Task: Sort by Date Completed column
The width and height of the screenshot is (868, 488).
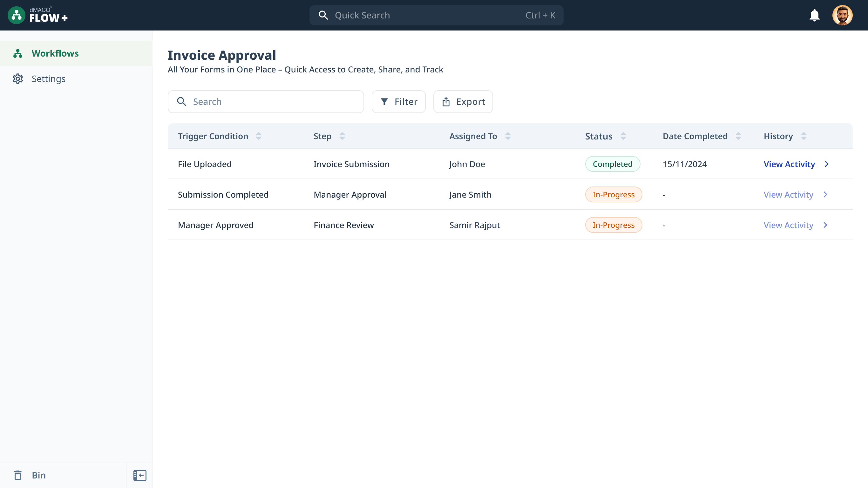Action: coord(738,136)
